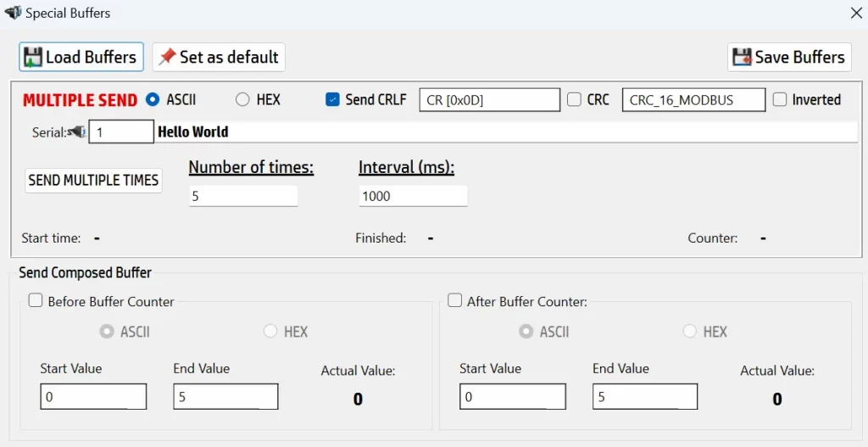Click the Set as default button

coord(219,57)
